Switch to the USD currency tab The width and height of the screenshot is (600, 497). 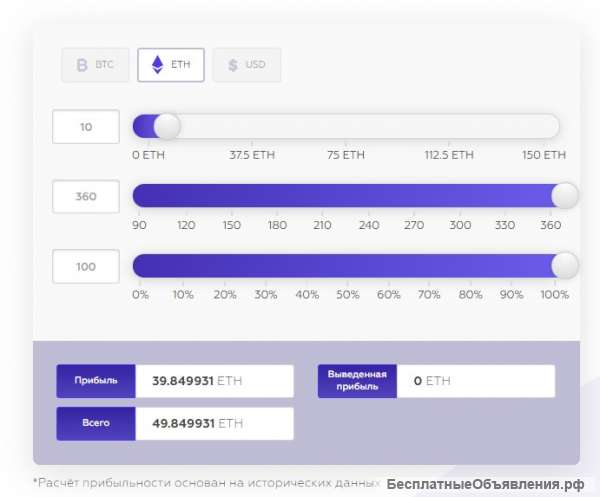tap(247, 65)
